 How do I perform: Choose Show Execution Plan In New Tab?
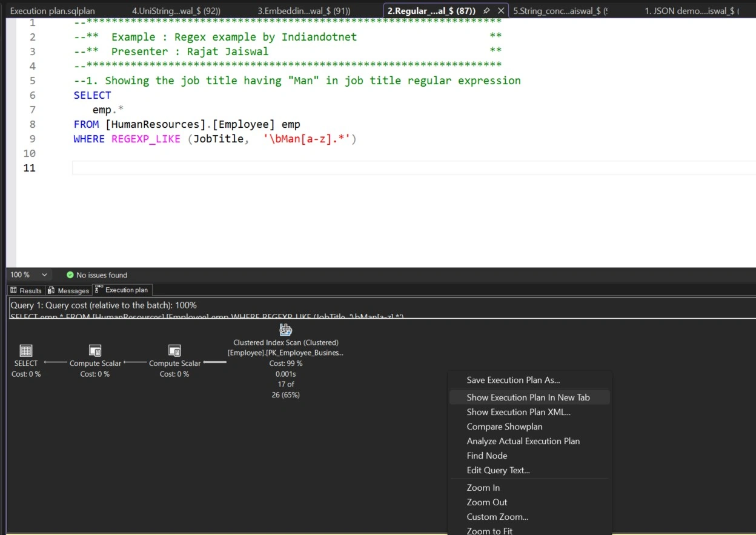(529, 397)
